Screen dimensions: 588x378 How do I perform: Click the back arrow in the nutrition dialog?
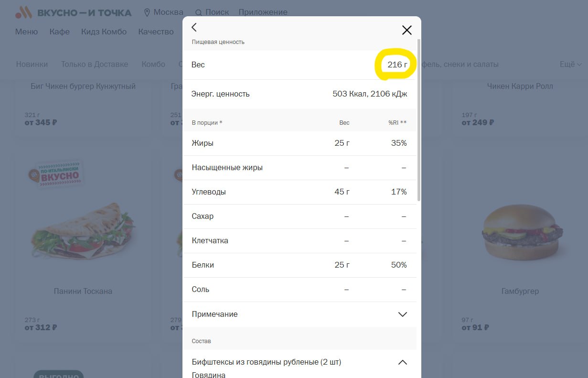pos(194,28)
